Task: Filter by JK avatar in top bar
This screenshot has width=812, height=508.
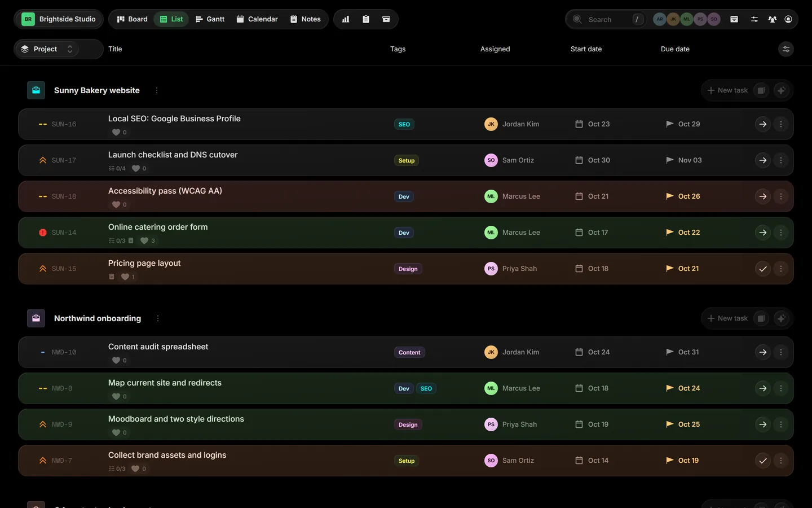Action: point(673,19)
